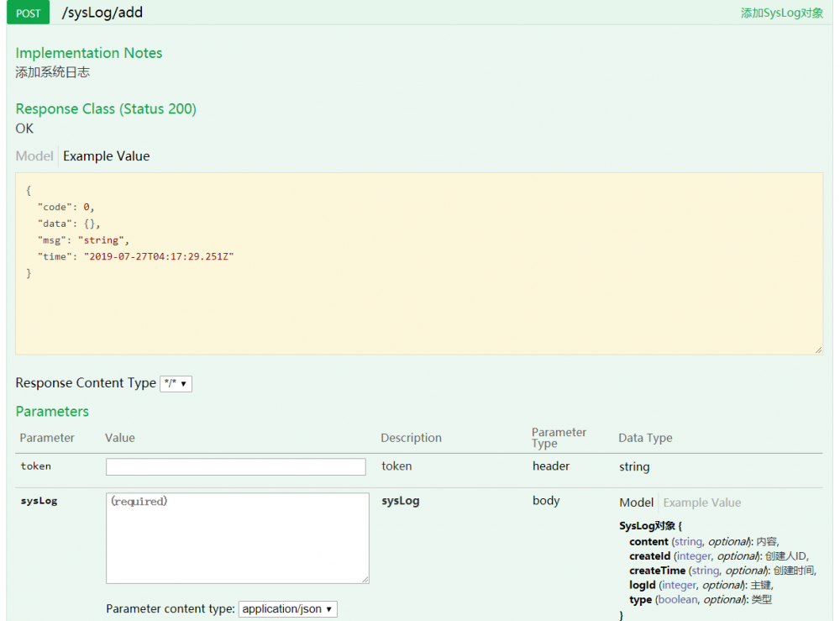Switch response view to Model tab
The width and height of the screenshot is (840, 621).
point(34,156)
